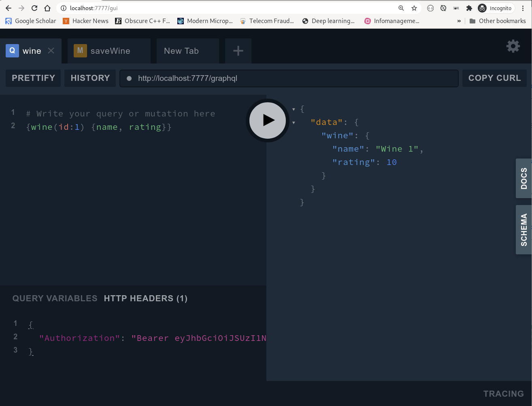Switch to the QUERY VARIABLES tab
The height and width of the screenshot is (406, 532).
click(x=55, y=298)
